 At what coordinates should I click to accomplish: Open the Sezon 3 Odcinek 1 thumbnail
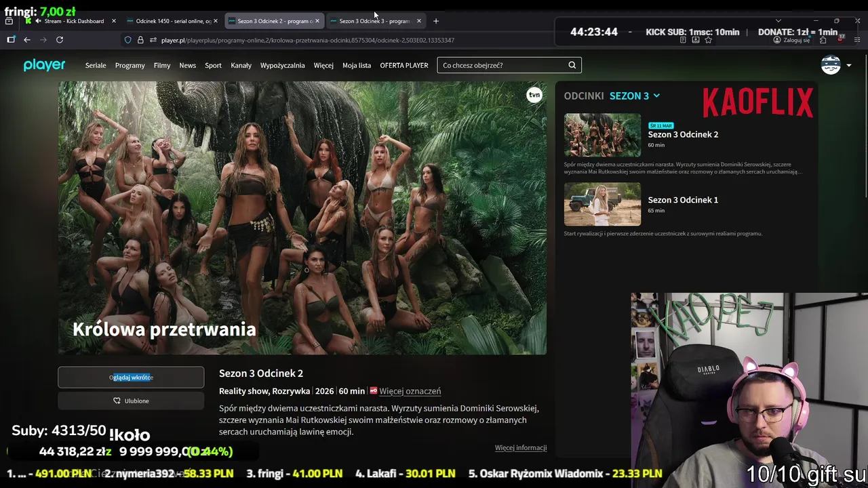pos(602,204)
